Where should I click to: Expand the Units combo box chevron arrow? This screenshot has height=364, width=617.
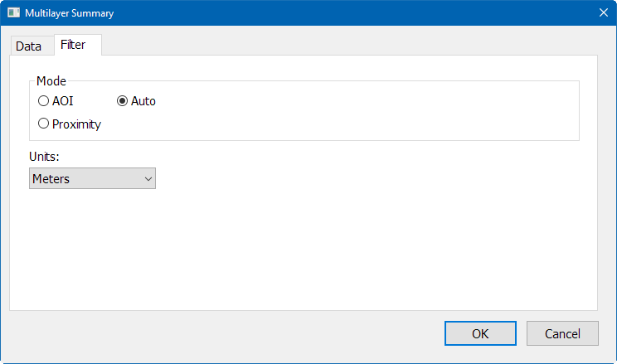[x=148, y=178]
